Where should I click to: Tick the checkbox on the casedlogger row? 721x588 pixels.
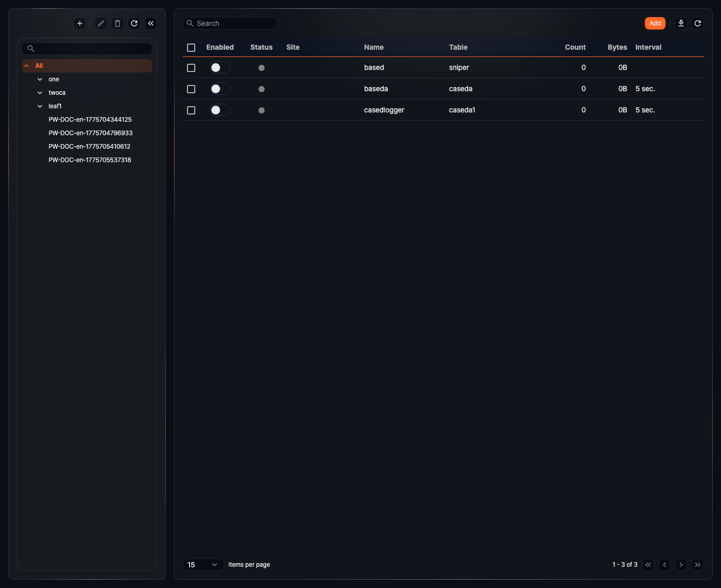191,110
